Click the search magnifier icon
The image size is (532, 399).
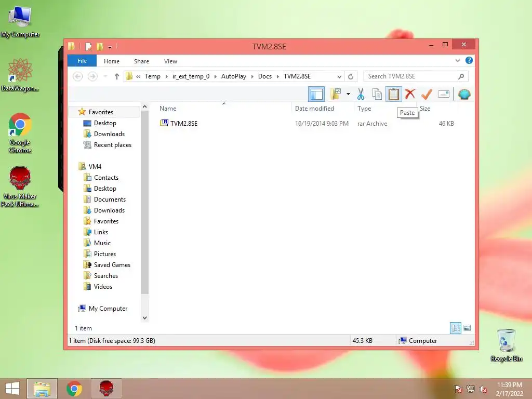(x=461, y=76)
